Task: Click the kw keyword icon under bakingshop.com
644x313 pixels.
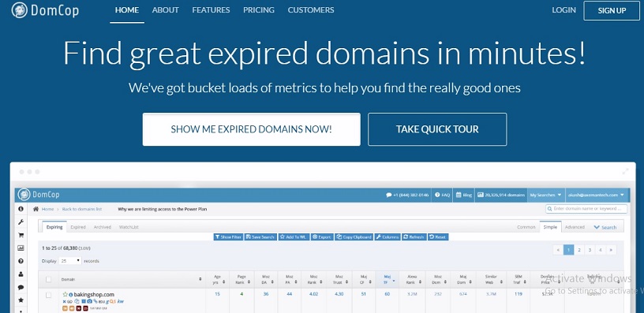Action: tap(120, 301)
